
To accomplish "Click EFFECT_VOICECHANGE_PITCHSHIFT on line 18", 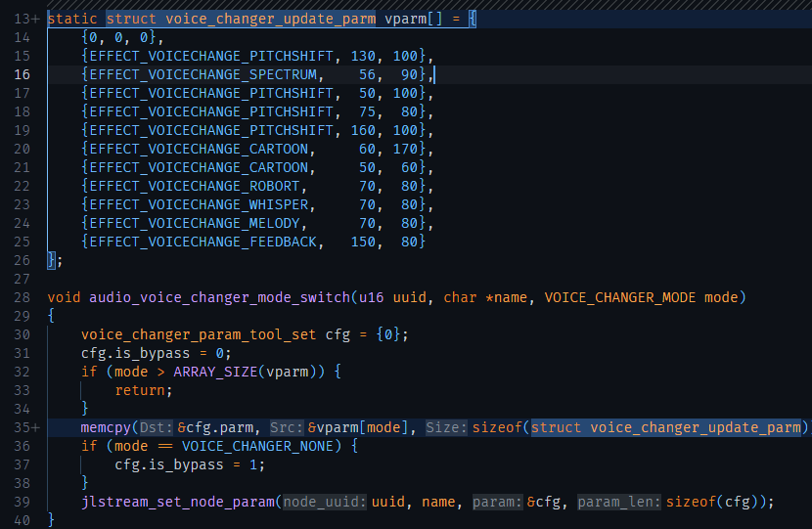I will pyautogui.click(x=211, y=111).
